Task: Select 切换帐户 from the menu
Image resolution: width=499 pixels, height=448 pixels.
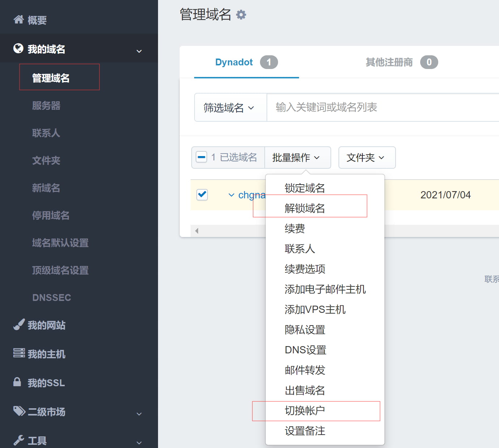Action: 304,410
